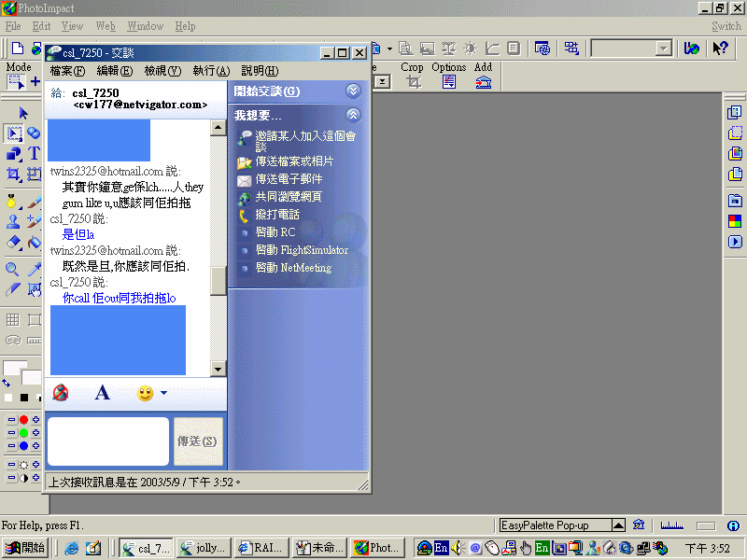Open the emoticon dropdown arrow

pyautogui.click(x=163, y=393)
